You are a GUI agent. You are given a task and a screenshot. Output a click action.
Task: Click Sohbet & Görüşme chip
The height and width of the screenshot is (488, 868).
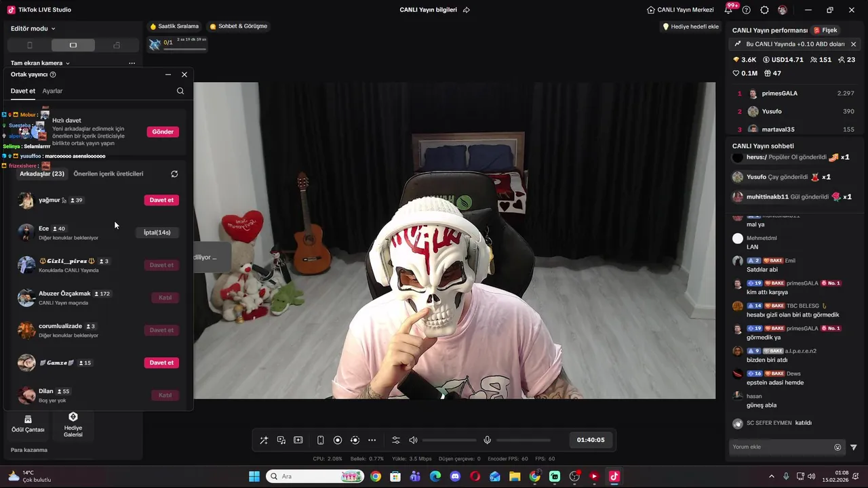(238, 26)
